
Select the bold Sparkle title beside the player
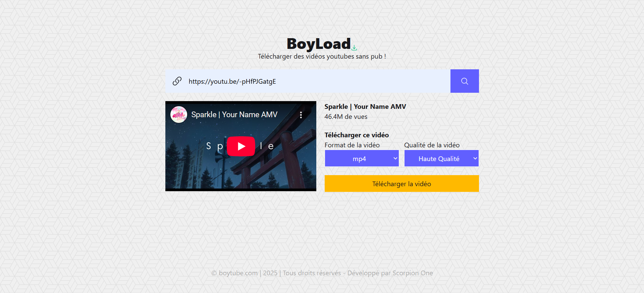365,106
